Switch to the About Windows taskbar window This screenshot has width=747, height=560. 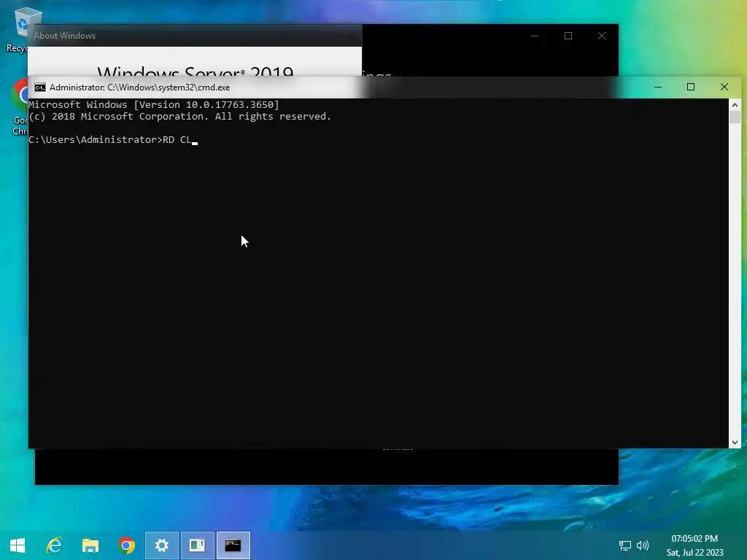pos(197,545)
